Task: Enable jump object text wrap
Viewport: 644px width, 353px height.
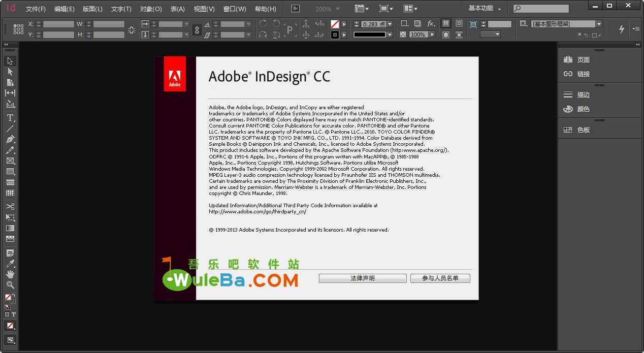Action: click(459, 35)
